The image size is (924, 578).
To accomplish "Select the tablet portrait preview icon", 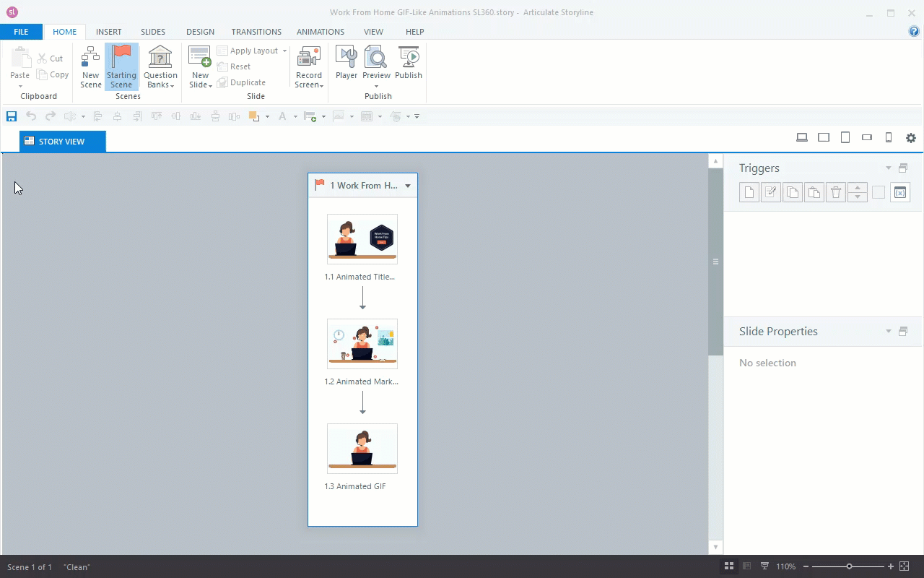I will 845,138.
